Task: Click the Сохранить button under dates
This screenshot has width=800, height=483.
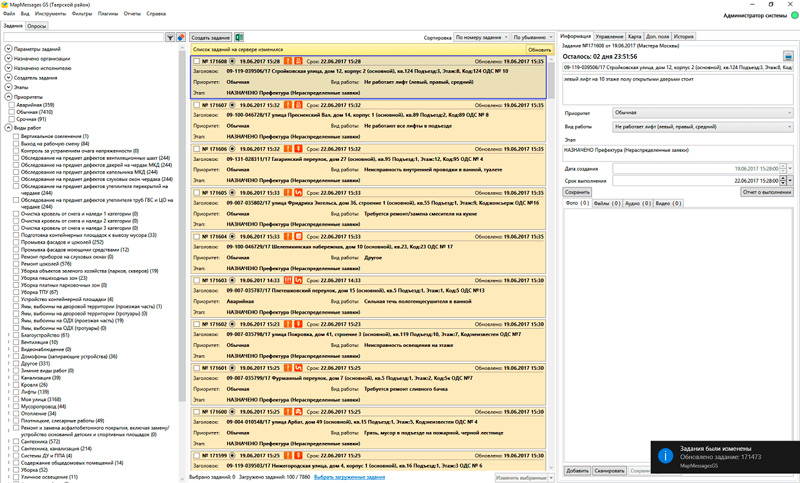Action: (x=577, y=192)
